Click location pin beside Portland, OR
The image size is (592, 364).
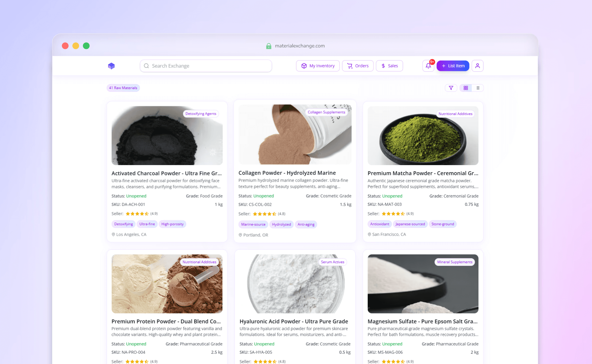(x=240, y=235)
